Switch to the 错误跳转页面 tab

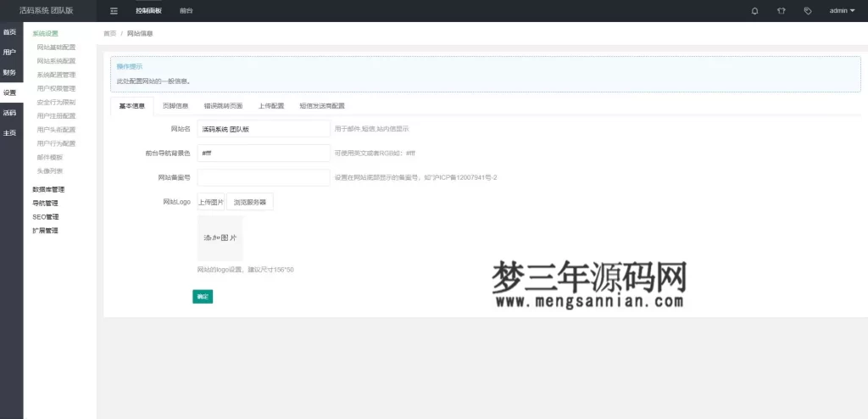click(x=223, y=106)
